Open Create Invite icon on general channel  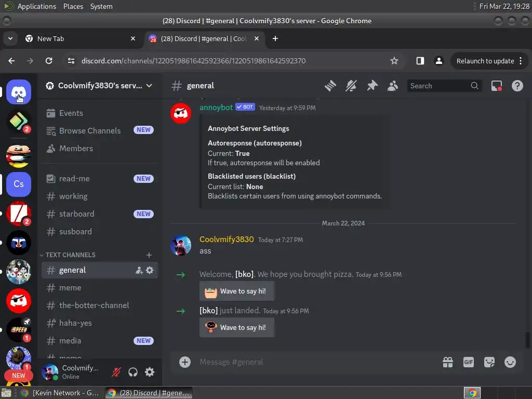139,270
